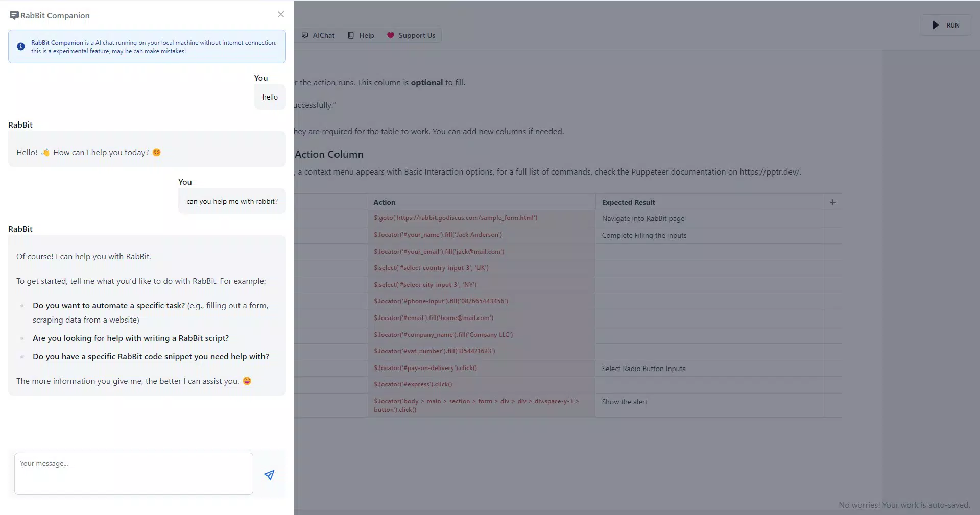Screen dimensions: 980x515
Task: Select the '#phone-input' fill action cell
Action: (x=481, y=302)
